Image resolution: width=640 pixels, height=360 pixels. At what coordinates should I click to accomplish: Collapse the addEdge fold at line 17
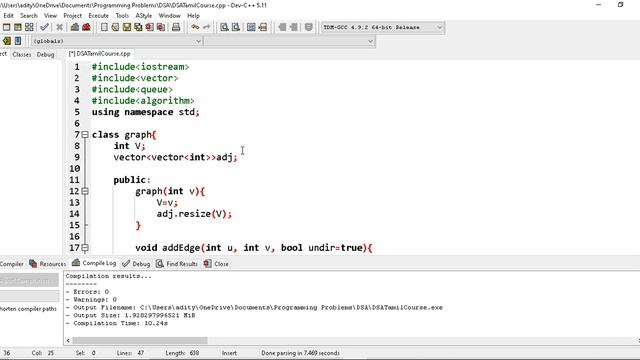[x=85, y=247]
